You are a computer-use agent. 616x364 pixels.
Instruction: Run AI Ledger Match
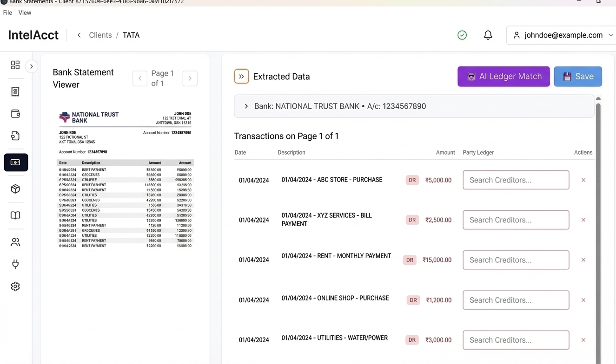(x=503, y=76)
